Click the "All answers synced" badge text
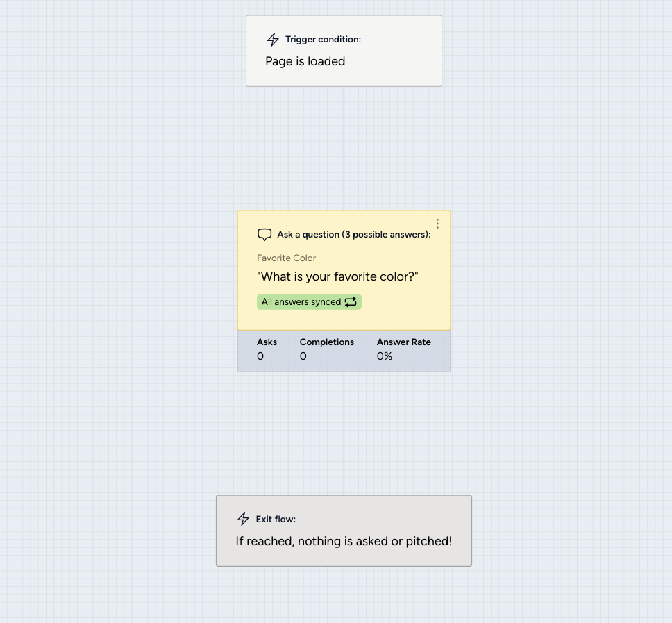 point(301,302)
